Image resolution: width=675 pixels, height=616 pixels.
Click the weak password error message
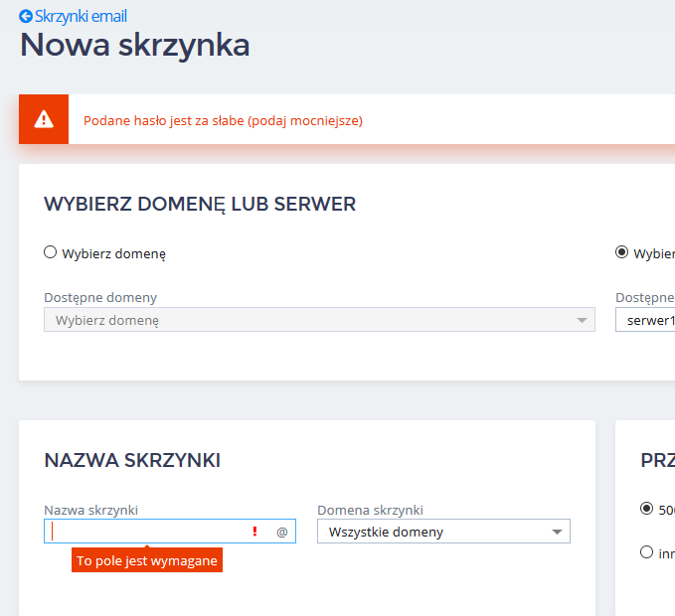point(223,121)
